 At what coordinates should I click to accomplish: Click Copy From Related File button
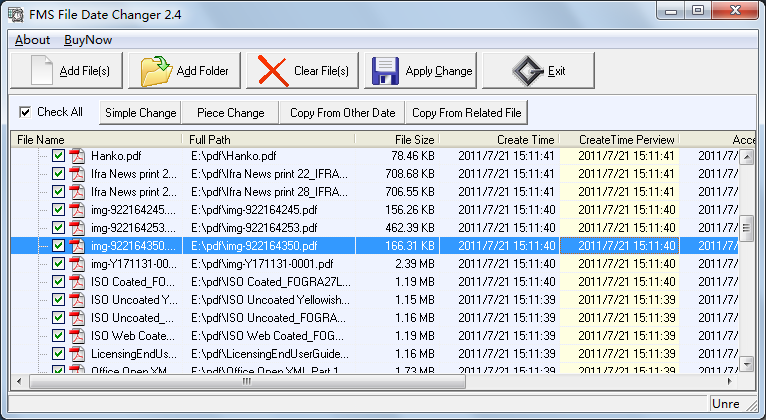point(467,113)
